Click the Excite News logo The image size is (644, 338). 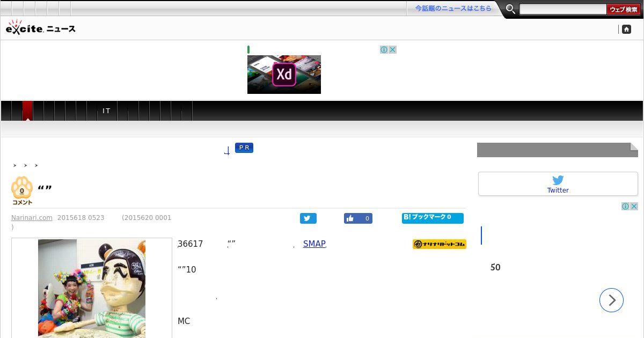(x=40, y=28)
